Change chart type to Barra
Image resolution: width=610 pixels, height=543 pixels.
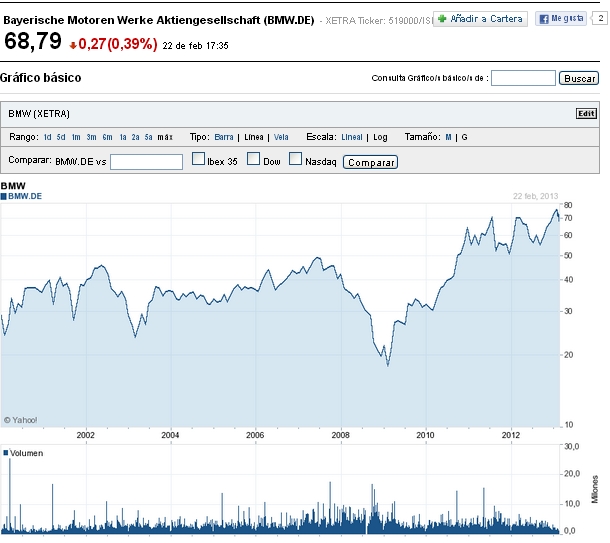point(224,137)
